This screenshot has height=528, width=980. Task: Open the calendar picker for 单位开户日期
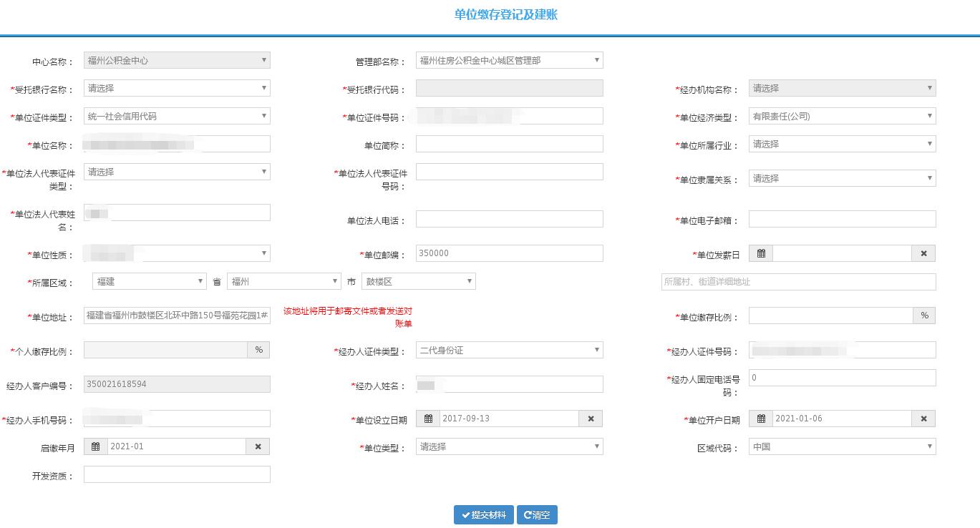pyautogui.click(x=760, y=418)
